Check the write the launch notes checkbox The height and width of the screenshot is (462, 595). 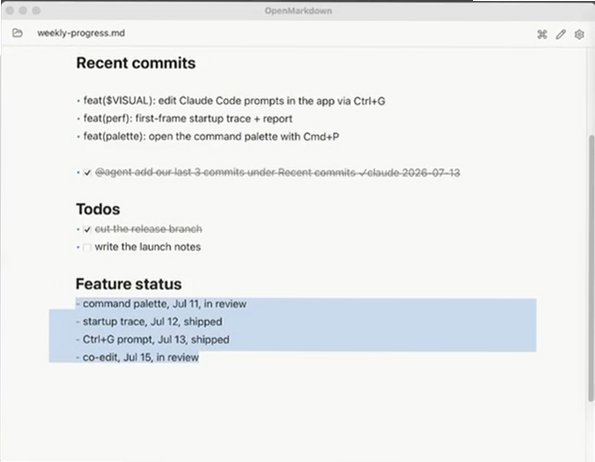click(87, 247)
